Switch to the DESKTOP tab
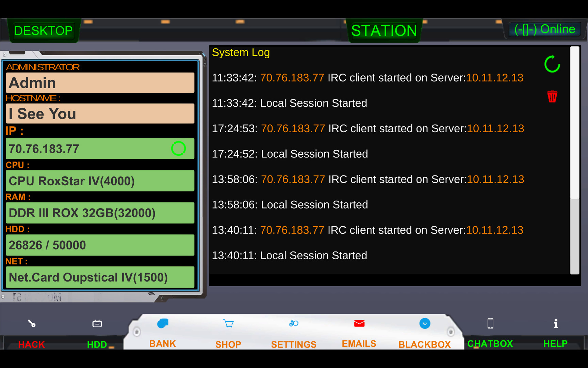The height and width of the screenshot is (368, 588). pyautogui.click(x=44, y=31)
